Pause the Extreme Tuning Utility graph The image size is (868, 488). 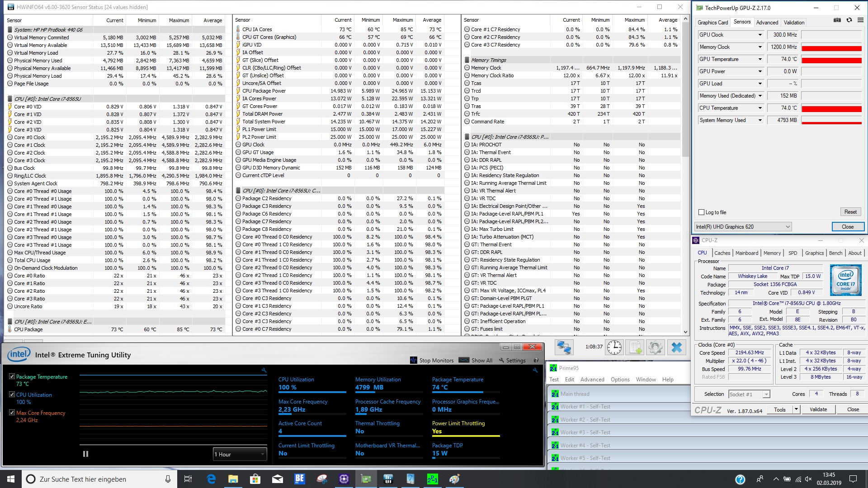coord(85,454)
